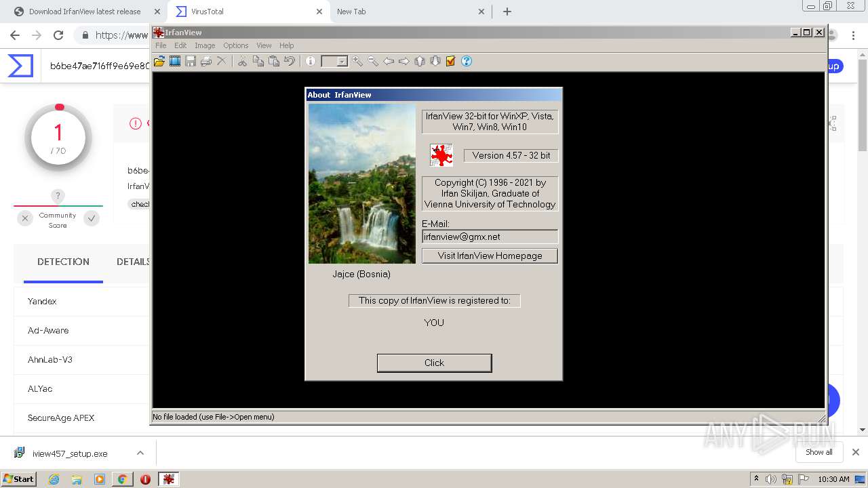Select the DETECTION tab on VirusTotal
The image size is (868, 488).
pos(63,262)
